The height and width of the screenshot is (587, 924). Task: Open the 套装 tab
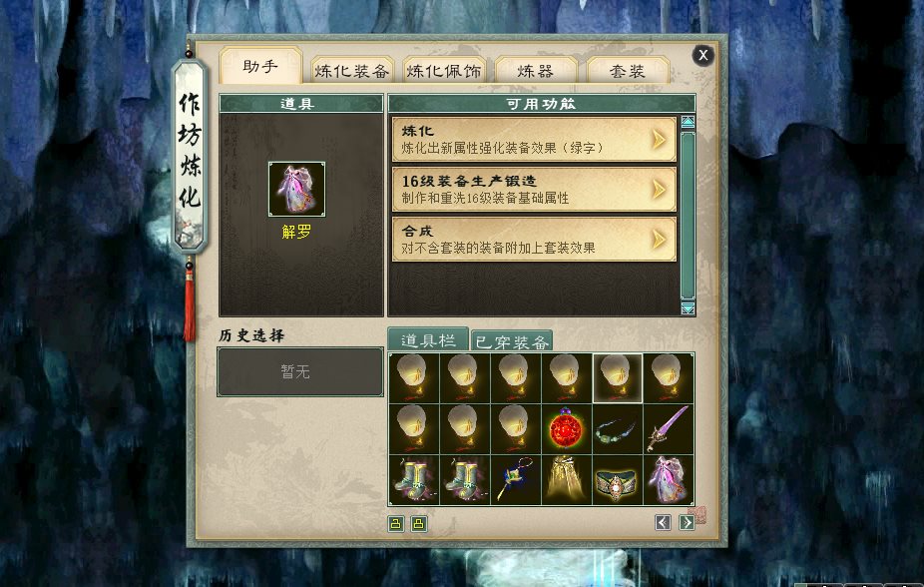click(x=628, y=71)
